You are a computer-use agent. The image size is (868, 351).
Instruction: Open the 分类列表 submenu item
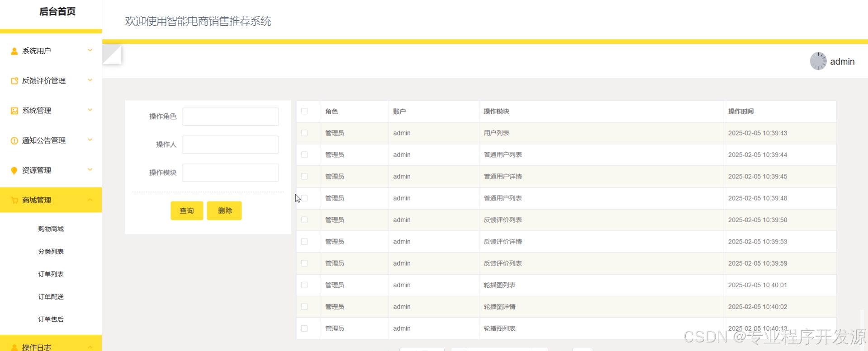click(x=51, y=252)
